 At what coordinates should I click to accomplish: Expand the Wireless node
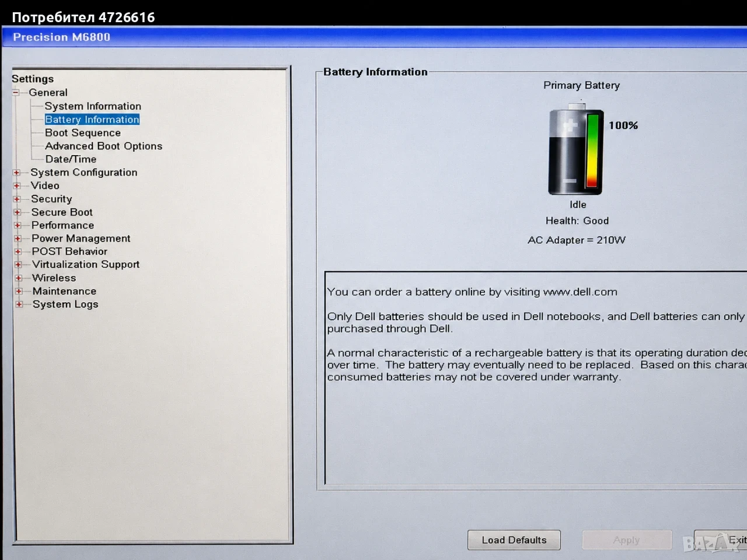click(19, 278)
